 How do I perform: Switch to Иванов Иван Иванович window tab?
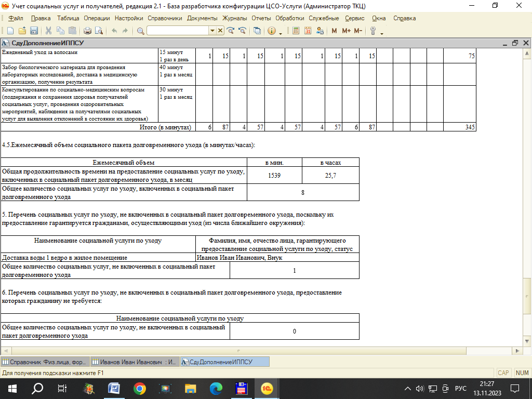(x=135, y=362)
